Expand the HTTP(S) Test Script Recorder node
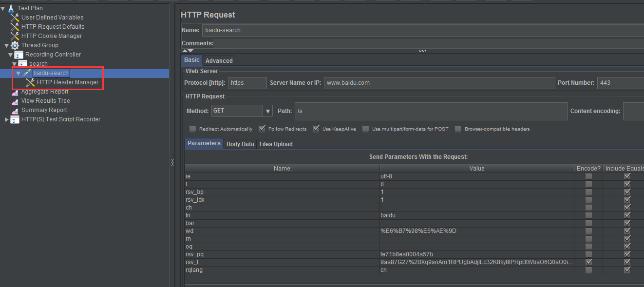Viewport: 644px width, 287px height. (x=6, y=119)
